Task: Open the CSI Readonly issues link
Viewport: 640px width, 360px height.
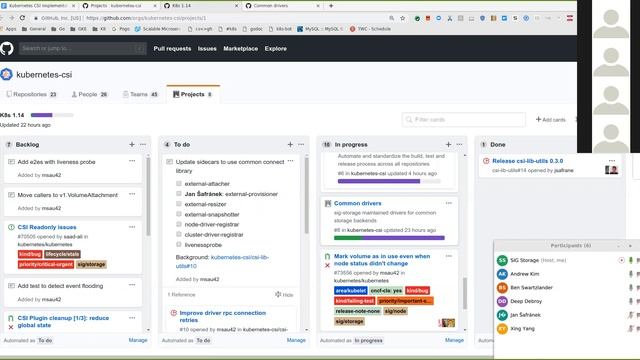Action: click(x=47, y=227)
